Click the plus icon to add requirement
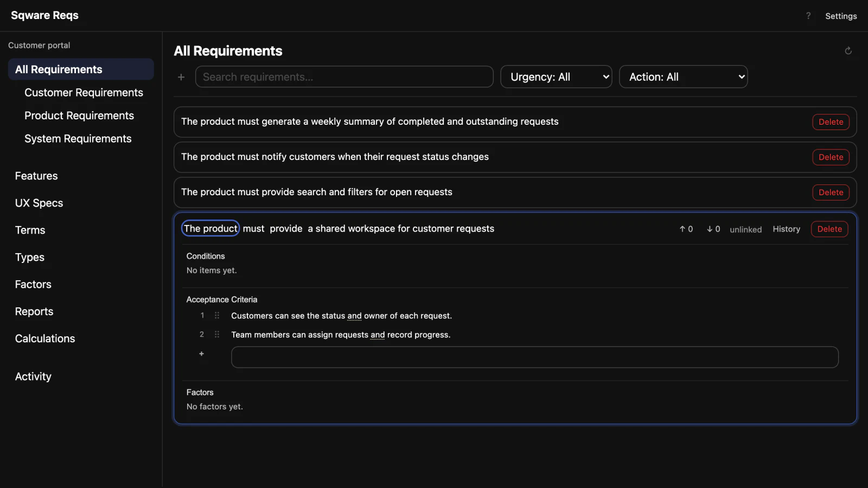 click(181, 77)
